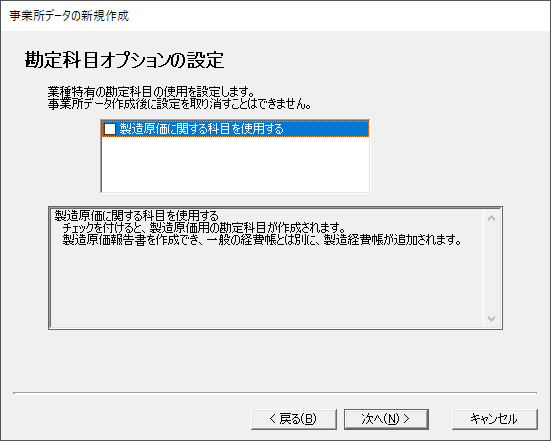
Task: Click the 製造原価に関する科目を使用する title in the description pane
Action: (x=137, y=215)
